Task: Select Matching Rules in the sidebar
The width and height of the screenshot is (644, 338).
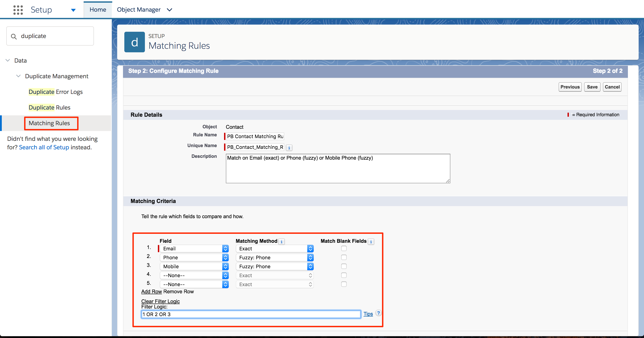Action: (49, 123)
